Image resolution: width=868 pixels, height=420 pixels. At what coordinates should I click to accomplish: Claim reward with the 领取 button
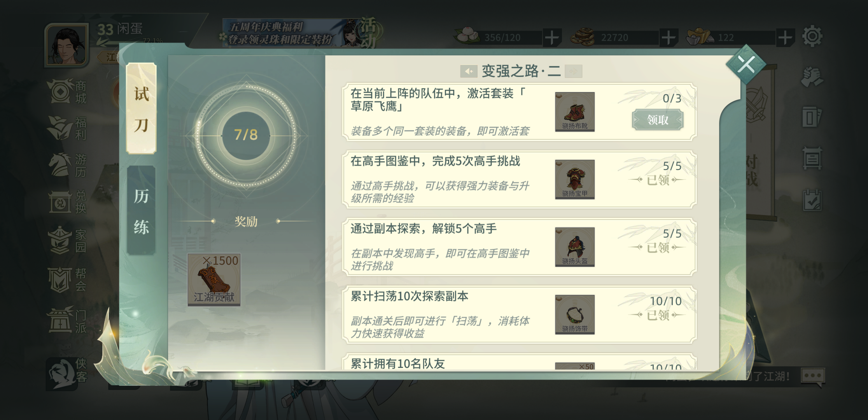658,119
